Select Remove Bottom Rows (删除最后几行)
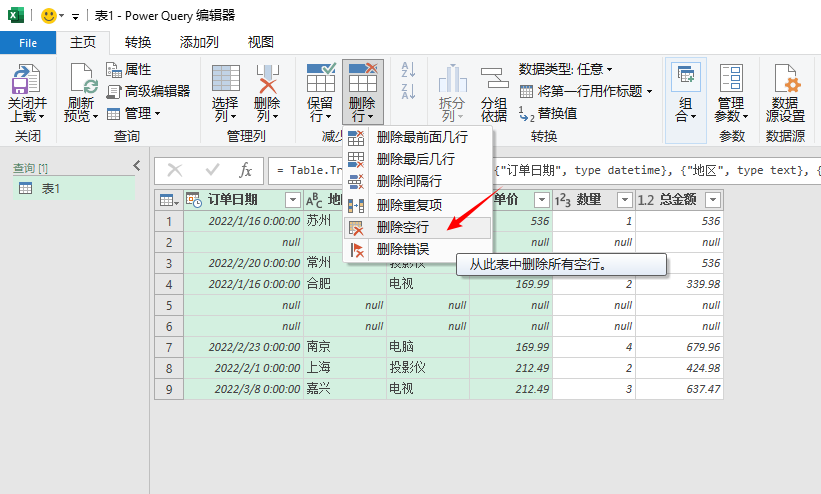The width and height of the screenshot is (821, 494). click(418, 159)
